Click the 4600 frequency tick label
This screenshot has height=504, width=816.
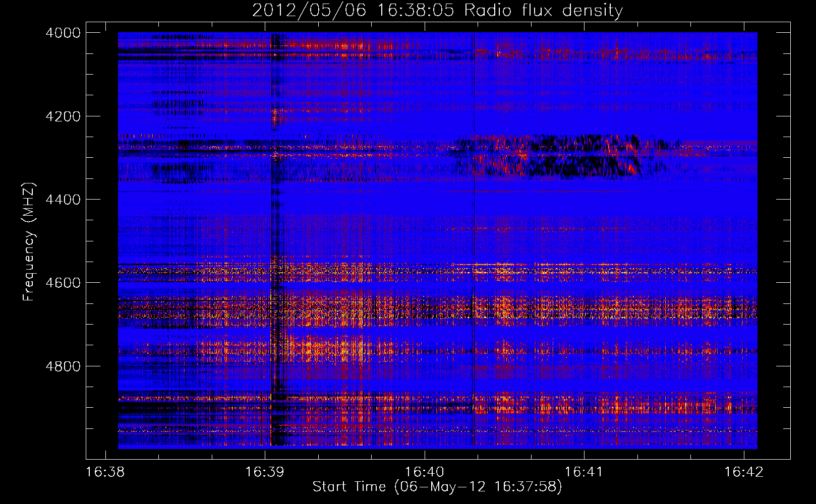[63, 283]
